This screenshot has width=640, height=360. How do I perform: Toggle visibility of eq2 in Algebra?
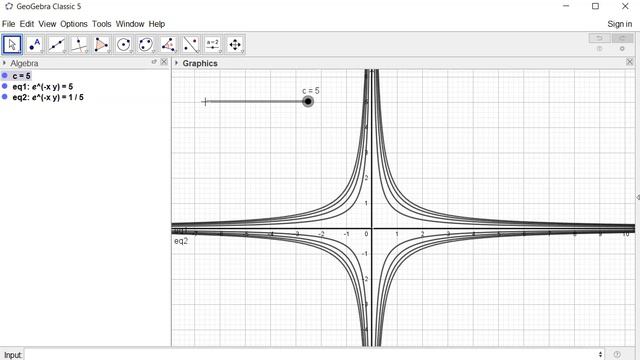[x=4, y=97]
